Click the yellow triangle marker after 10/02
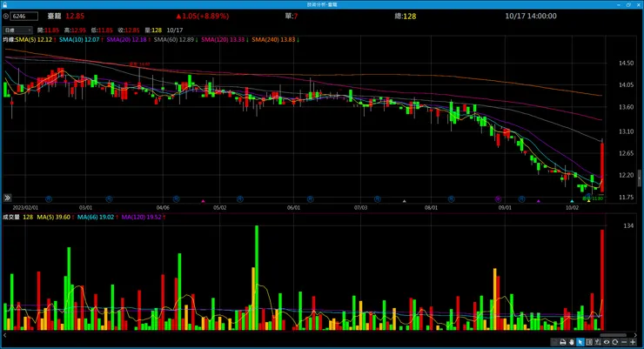The image size is (644, 349). 588,201
